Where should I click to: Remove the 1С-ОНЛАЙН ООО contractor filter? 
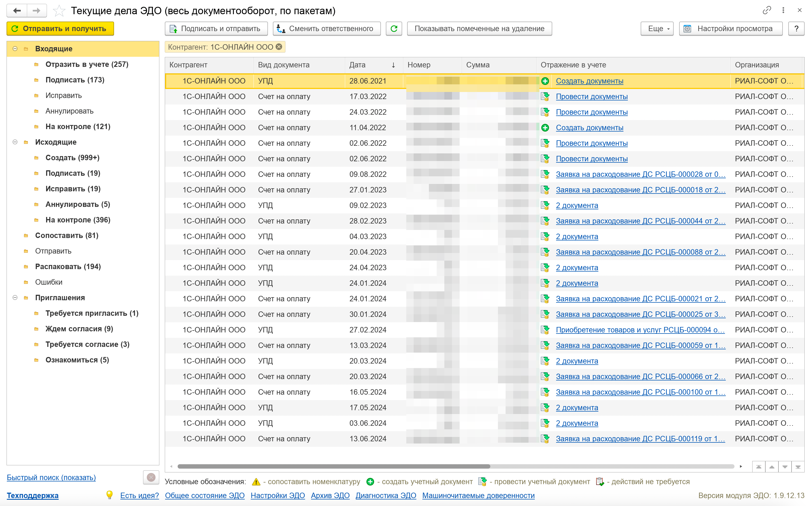(x=279, y=47)
